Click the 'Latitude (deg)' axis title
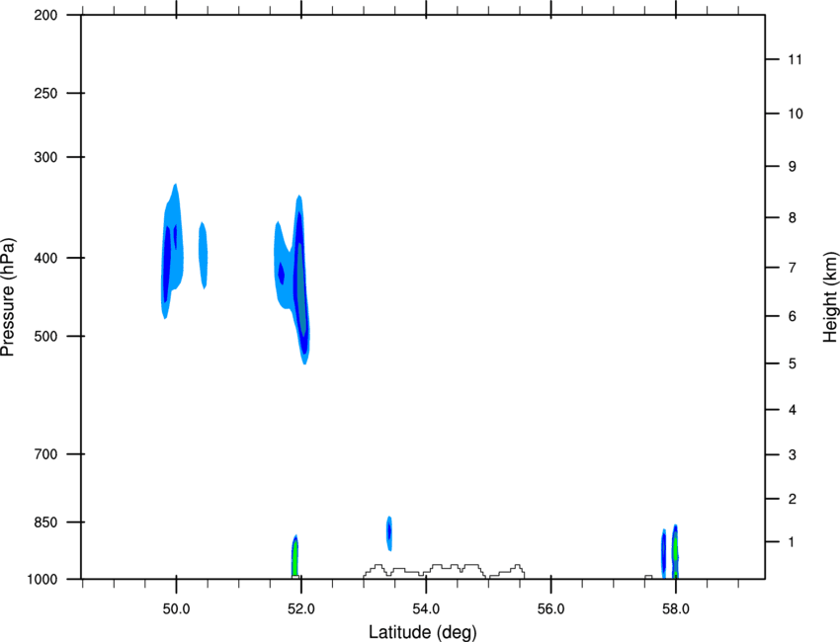840x642 pixels. click(x=422, y=632)
